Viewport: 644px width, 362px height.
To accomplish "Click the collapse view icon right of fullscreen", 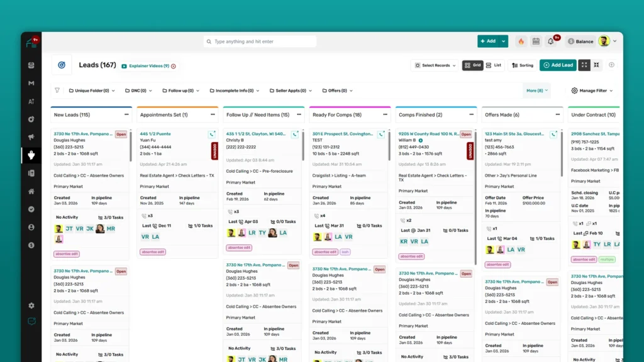I will pyautogui.click(x=596, y=65).
